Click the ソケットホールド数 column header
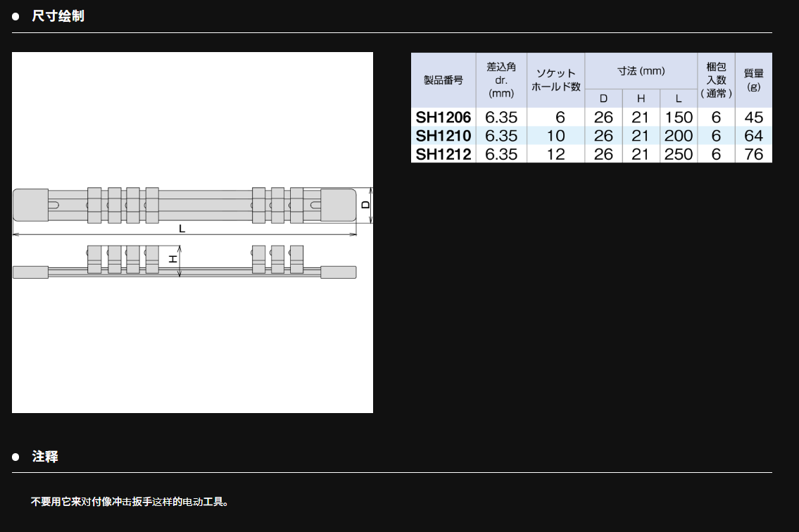 (555, 80)
